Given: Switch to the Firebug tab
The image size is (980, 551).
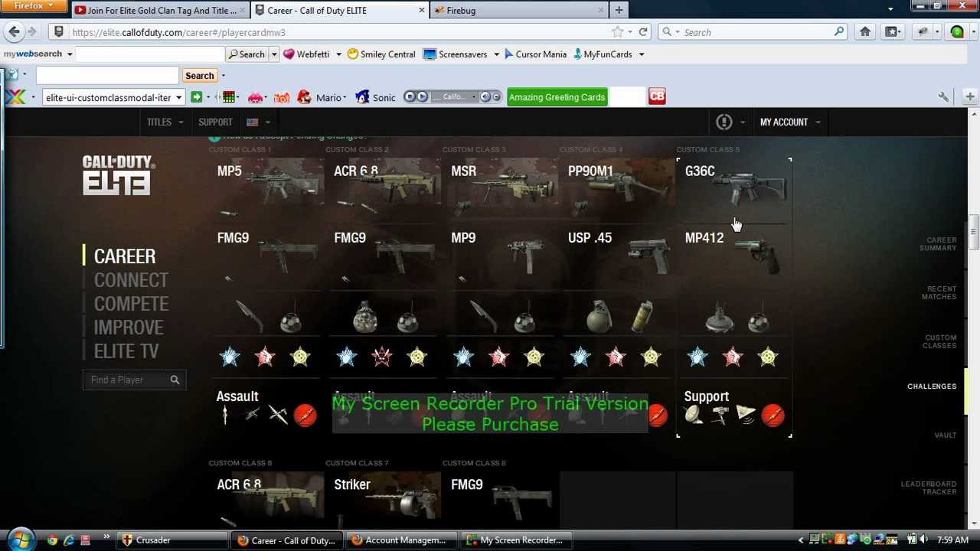Looking at the screenshot, I should click(x=518, y=10).
